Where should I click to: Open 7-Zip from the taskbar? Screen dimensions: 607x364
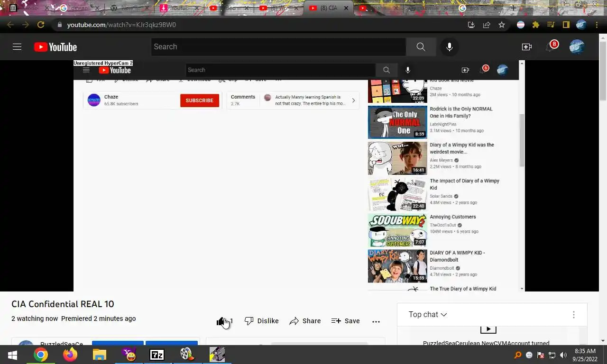(157, 355)
